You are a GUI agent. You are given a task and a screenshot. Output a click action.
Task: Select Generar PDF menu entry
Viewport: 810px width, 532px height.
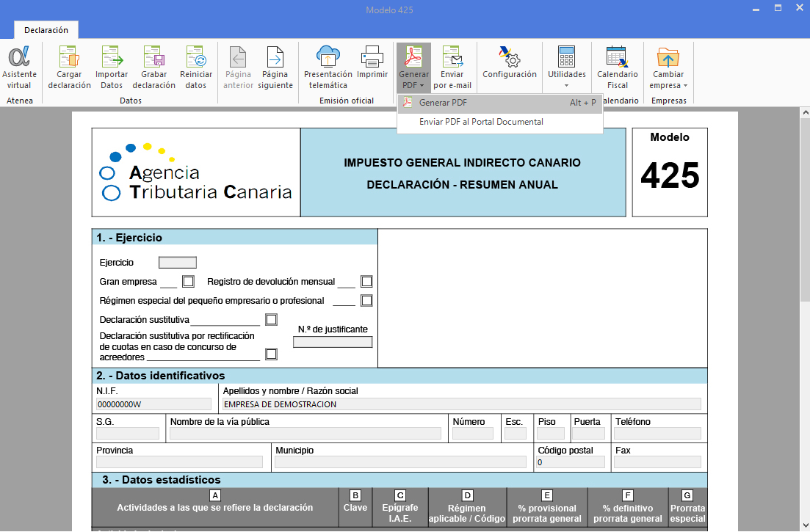tap(443, 103)
